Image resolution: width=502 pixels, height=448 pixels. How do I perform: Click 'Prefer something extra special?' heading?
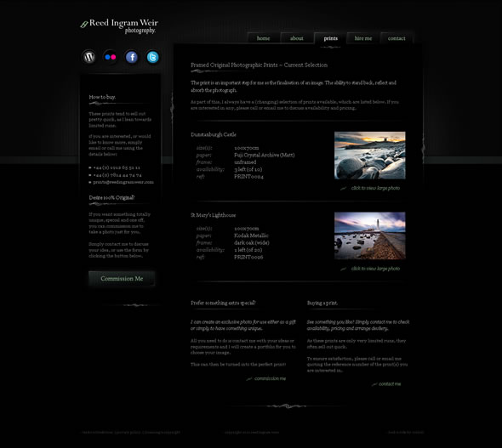(223, 303)
